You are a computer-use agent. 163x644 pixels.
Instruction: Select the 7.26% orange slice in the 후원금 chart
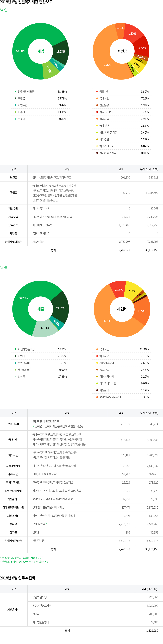point(107,65)
